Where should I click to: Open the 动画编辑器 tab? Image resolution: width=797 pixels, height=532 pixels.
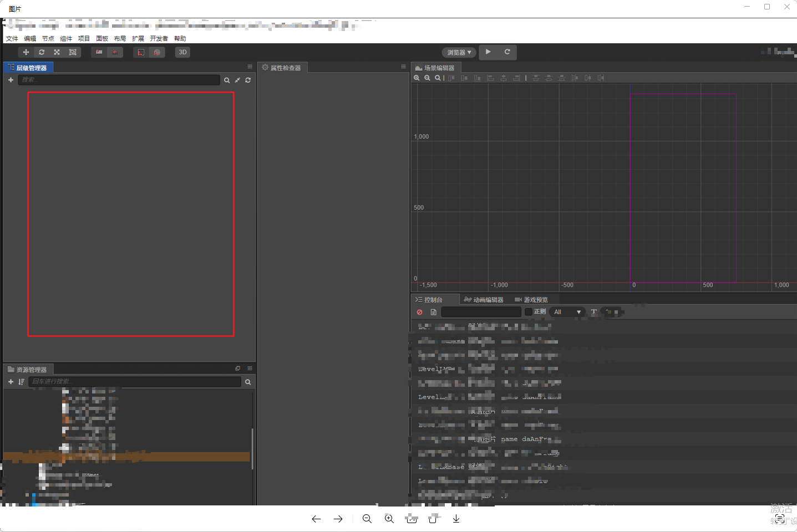[x=484, y=300]
